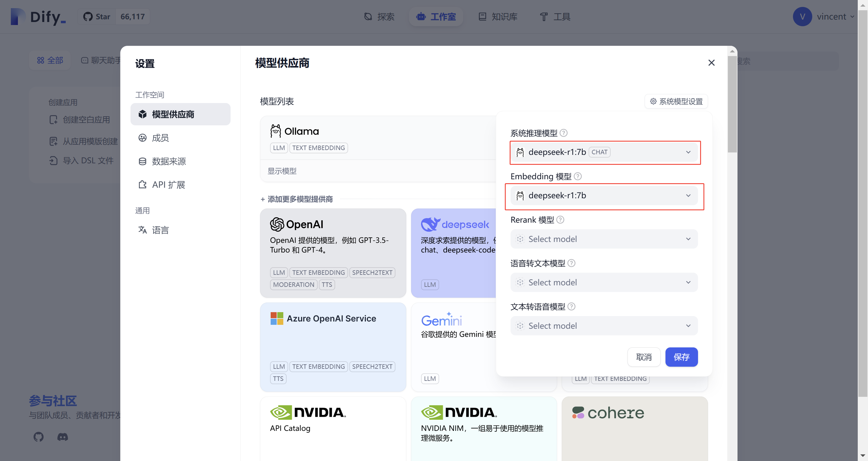Image resolution: width=868 pixels, height=461 pixels.
Task: Click help icon beside 语音转文本模型
Action: (571, 263)
